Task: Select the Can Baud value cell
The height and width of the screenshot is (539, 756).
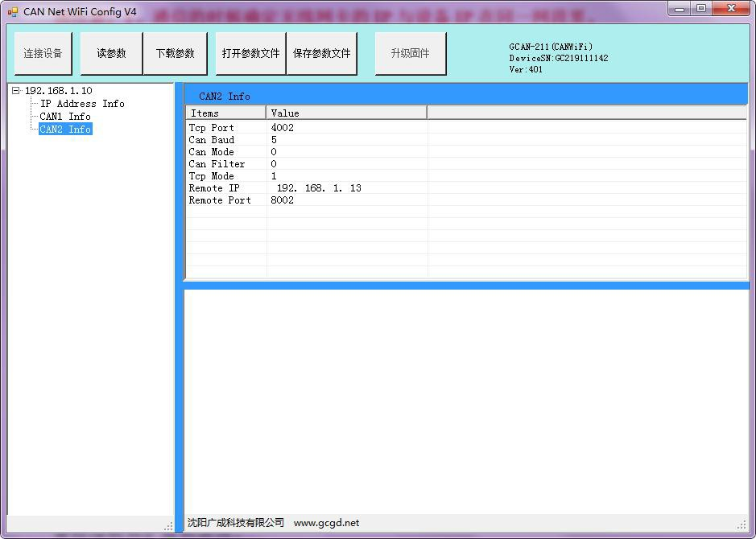Action: [346, 140]
